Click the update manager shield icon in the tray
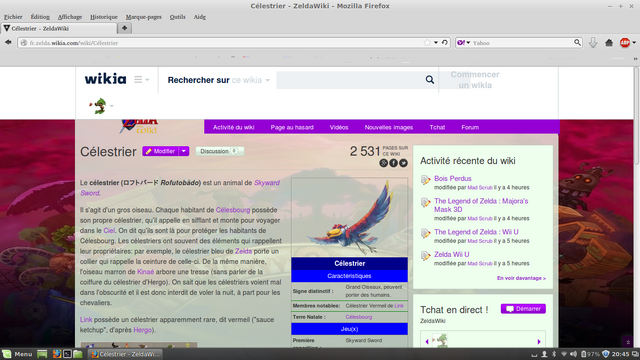The width and height of the screenshot is (640, 360). coord(606,354)
